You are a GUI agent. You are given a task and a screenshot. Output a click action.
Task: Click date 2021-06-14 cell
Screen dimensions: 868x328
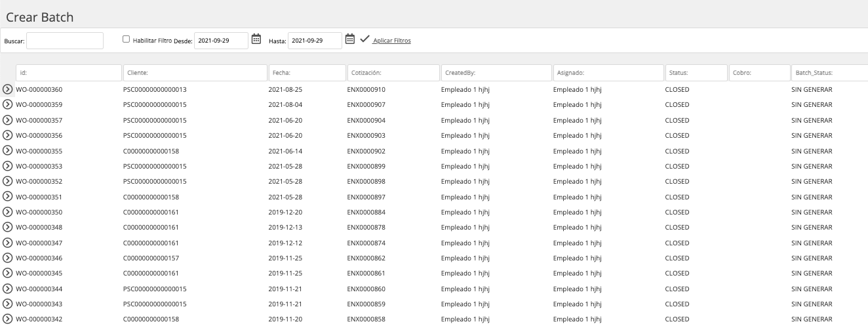[x=285, y=151]
